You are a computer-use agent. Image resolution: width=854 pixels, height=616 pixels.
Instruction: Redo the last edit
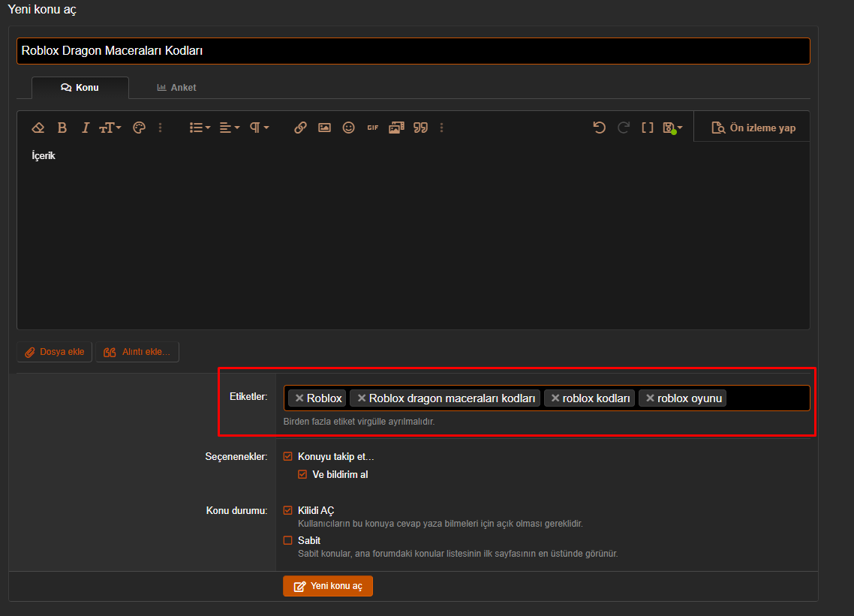(x=624, y=128)
